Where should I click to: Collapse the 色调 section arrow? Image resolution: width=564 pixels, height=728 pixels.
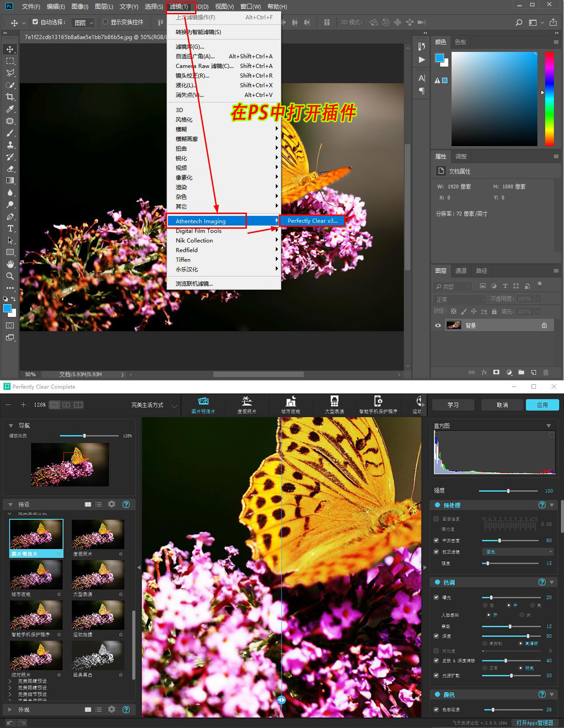click(552, 582)
